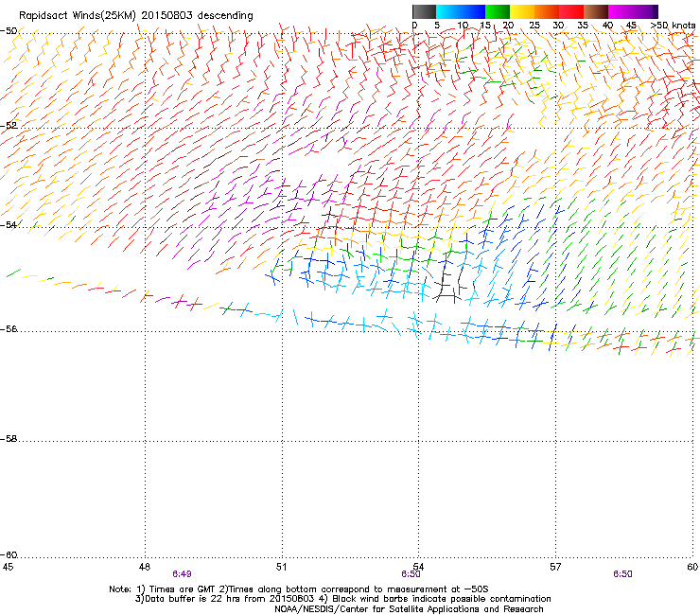700x615 pixels.
Task: Click the yellow 20-25 knots legend segment
Action: [x=522, y=11]
